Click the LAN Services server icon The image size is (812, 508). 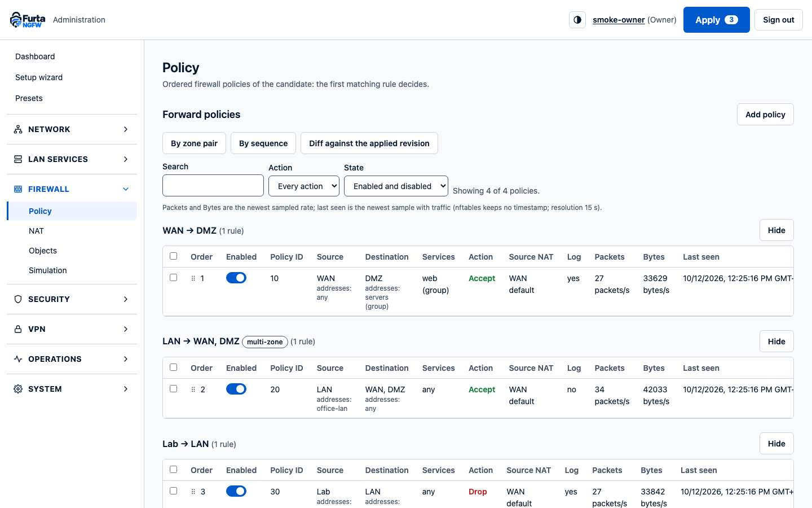point(18,159)
